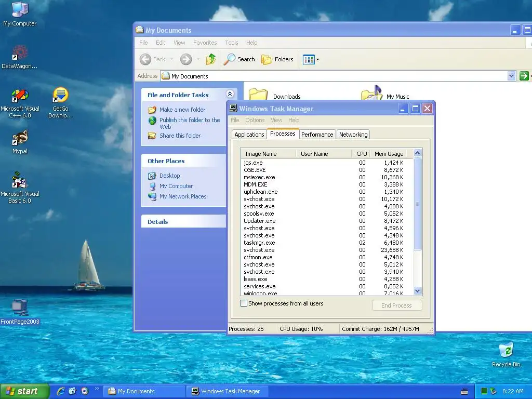Click the 8:22 AM clock in tray
This screenshot has height=399, width=532.
[513, 391]
